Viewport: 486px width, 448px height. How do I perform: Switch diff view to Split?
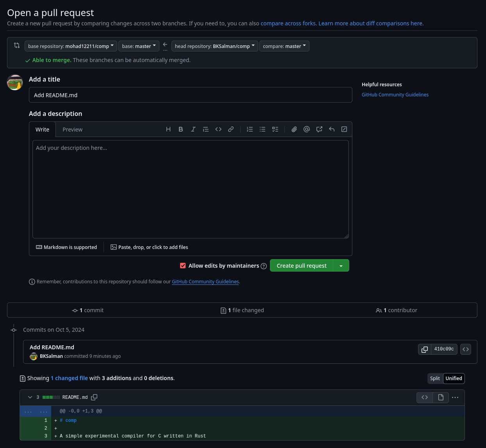(x=435, y=379)
